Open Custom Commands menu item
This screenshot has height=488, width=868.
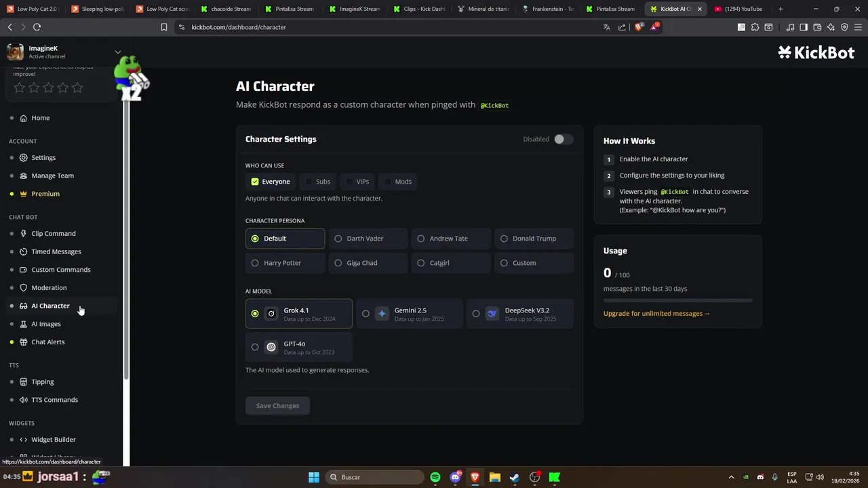pos(60,270)
